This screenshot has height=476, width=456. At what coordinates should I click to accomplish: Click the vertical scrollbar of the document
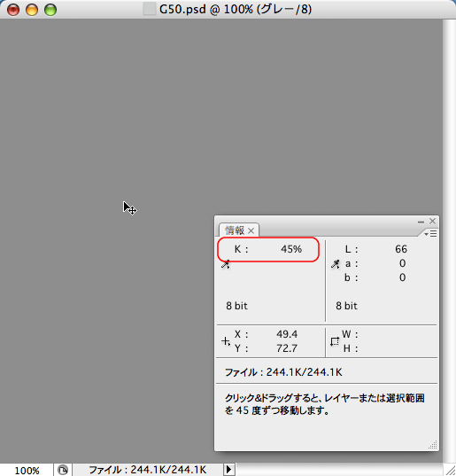[x=449, y=241]
